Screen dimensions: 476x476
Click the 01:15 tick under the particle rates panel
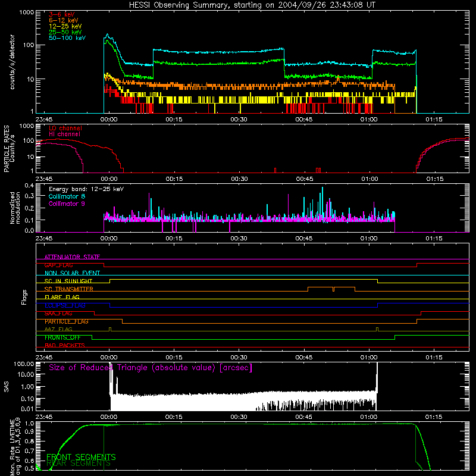pos(434,179)
